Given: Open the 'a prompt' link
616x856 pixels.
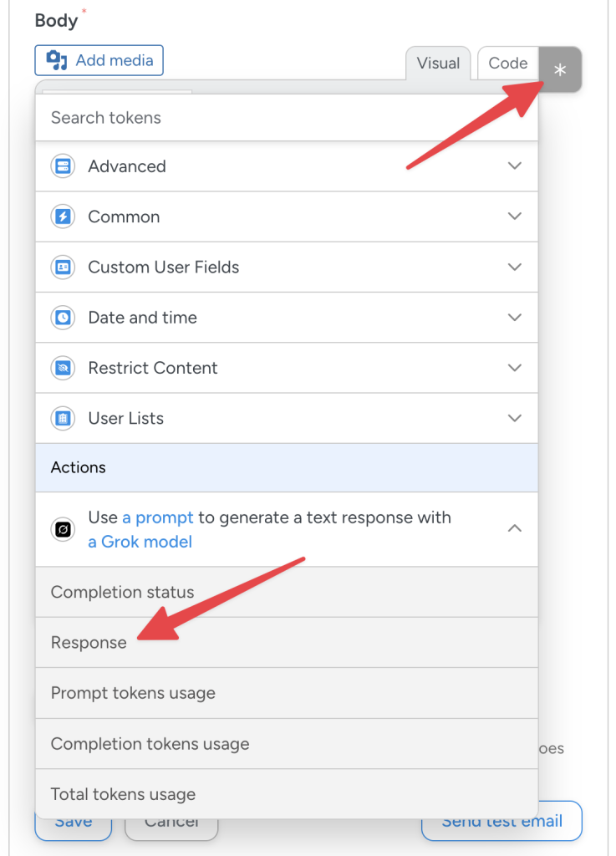Looking at the screenshot, I should click(x=159, y=517).
